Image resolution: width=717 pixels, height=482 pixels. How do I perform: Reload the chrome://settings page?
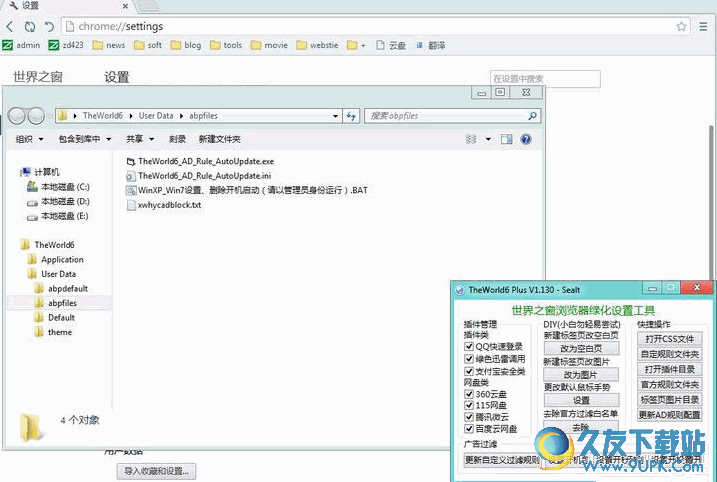click(x=30, y=27)
